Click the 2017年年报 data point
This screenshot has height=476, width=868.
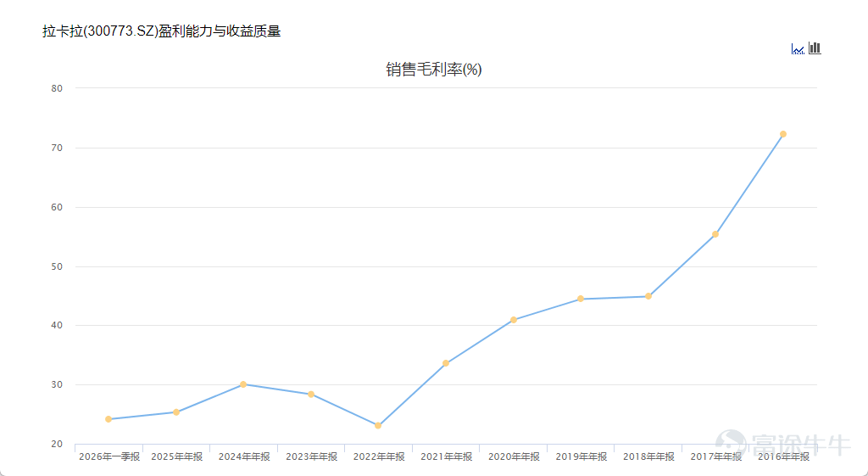(x=715, y=234)
